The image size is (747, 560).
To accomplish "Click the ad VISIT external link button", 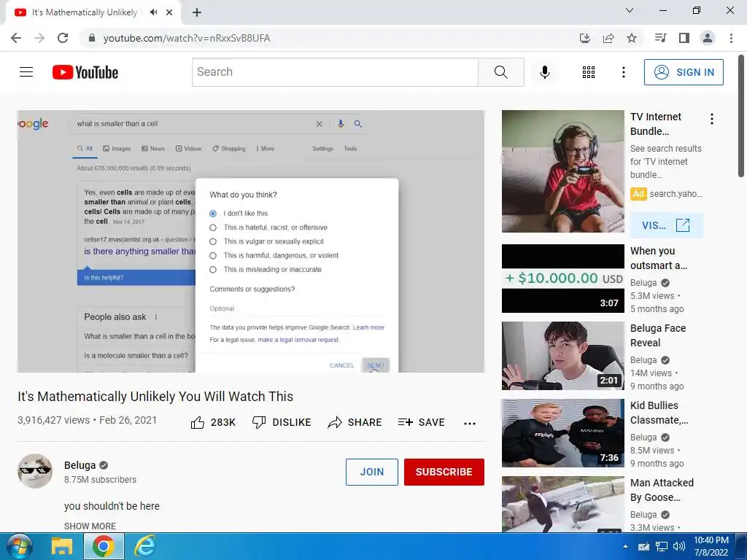I will [x=666, y=225].
